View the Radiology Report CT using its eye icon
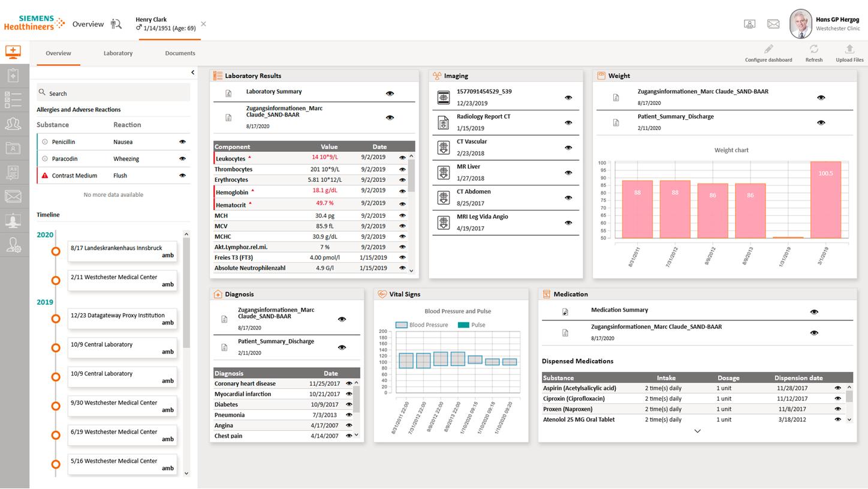 point(568,122)
